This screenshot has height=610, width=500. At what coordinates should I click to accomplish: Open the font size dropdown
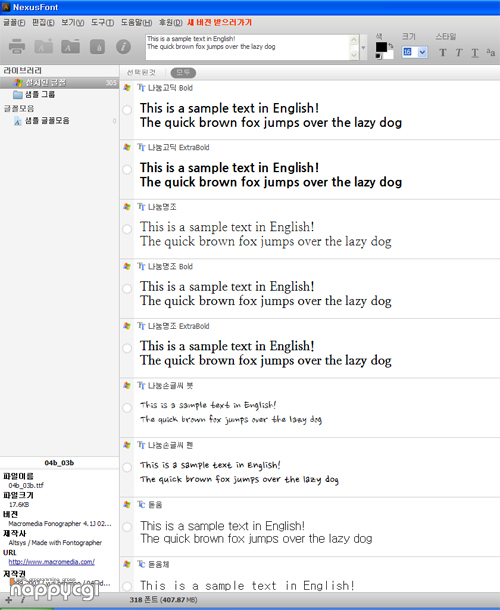click(x=422, y=52)
